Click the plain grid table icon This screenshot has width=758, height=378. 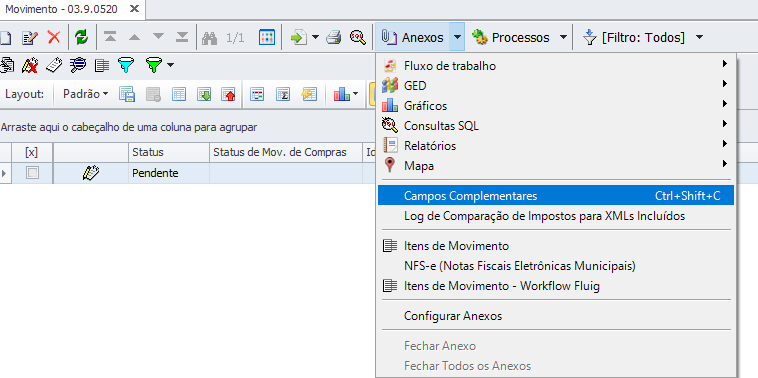(179, 94)
